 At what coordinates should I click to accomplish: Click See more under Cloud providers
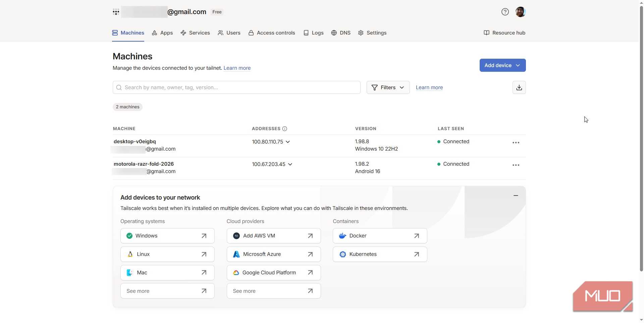pos(274,291)
